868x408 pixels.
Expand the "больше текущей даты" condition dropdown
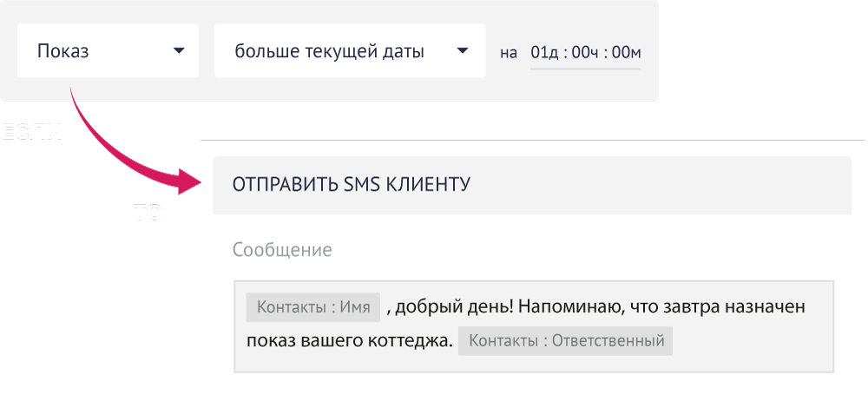coord(330,51)
